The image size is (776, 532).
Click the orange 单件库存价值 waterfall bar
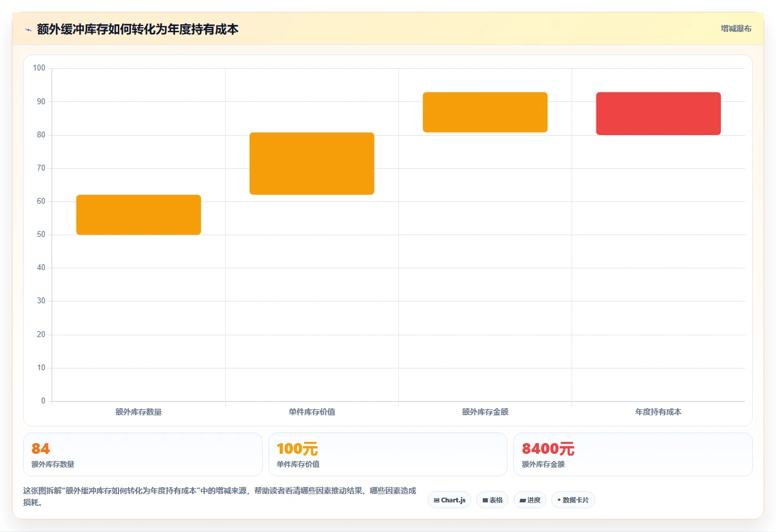pos(312,164)
